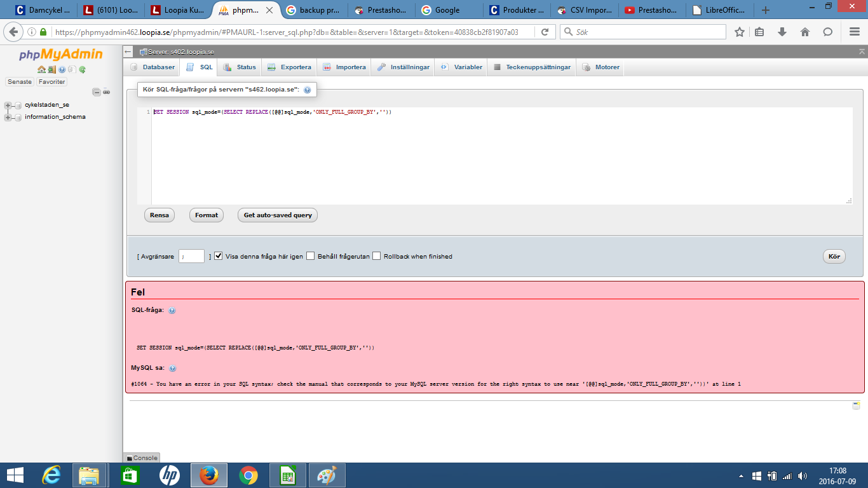Toggle 'Visa denna fråga här igen' checkbox
This screenshot has width=868, height=488.
tap(219, 256)
